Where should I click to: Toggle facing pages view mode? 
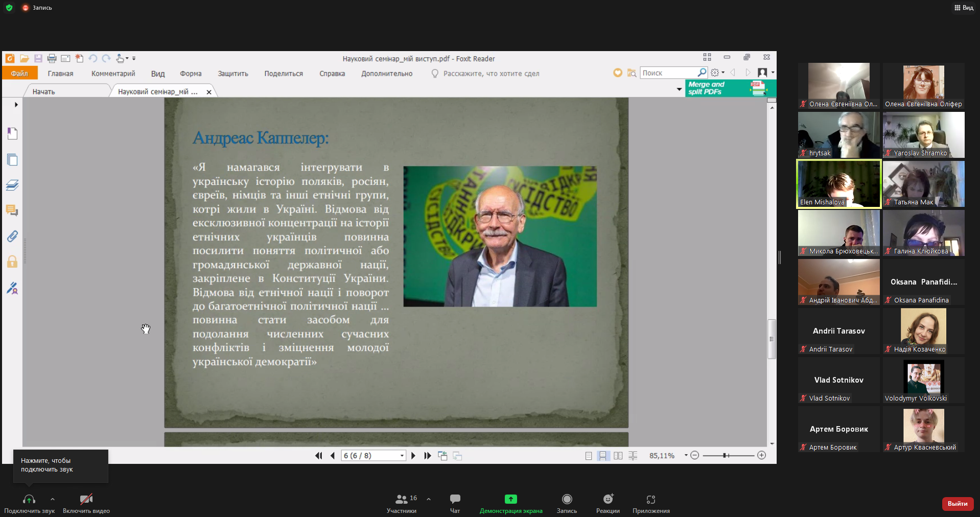[x=618, y=456]
